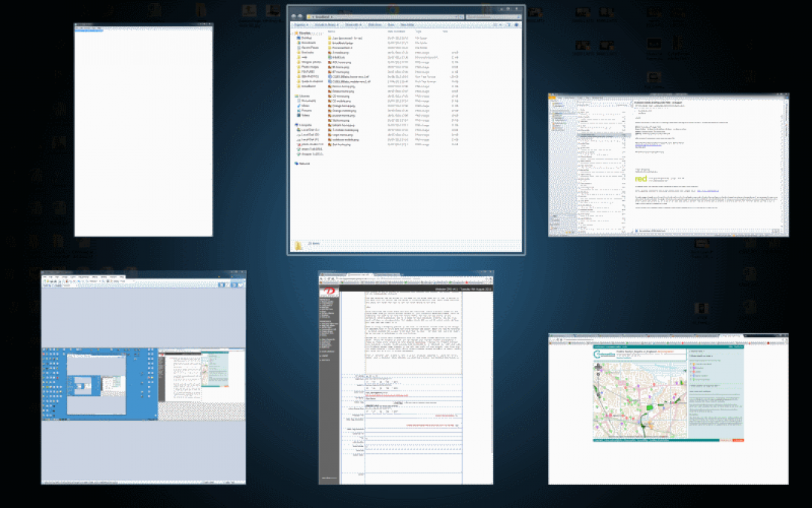Open the Organize dropdown in Explorer toolbar
812x508 pixels.
point(301,24)
